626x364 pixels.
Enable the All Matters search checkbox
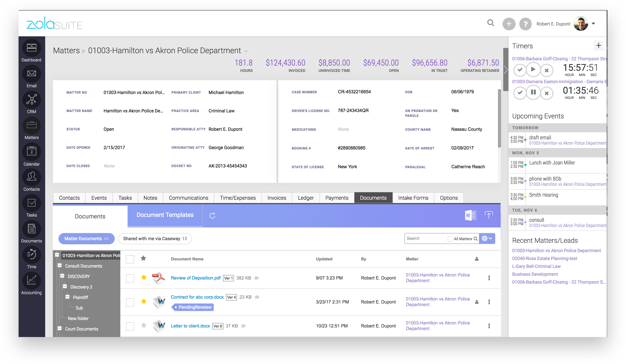coord(450,239)
